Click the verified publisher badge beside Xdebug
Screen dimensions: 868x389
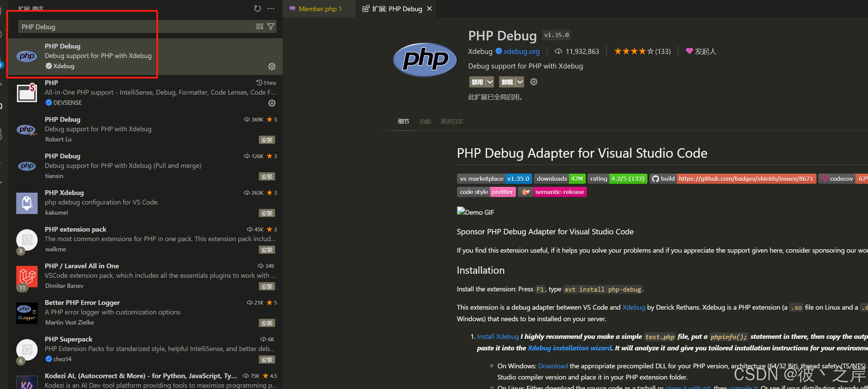pos(498,51)
